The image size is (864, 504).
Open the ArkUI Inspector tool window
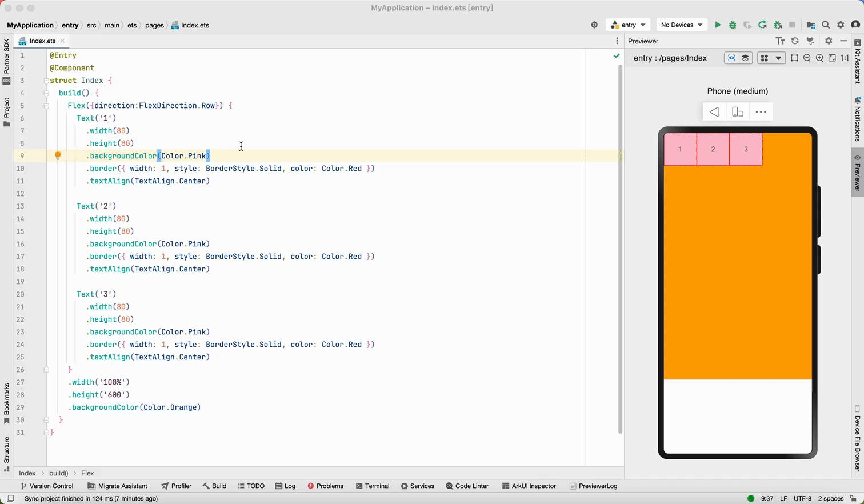tap(529, 486)
